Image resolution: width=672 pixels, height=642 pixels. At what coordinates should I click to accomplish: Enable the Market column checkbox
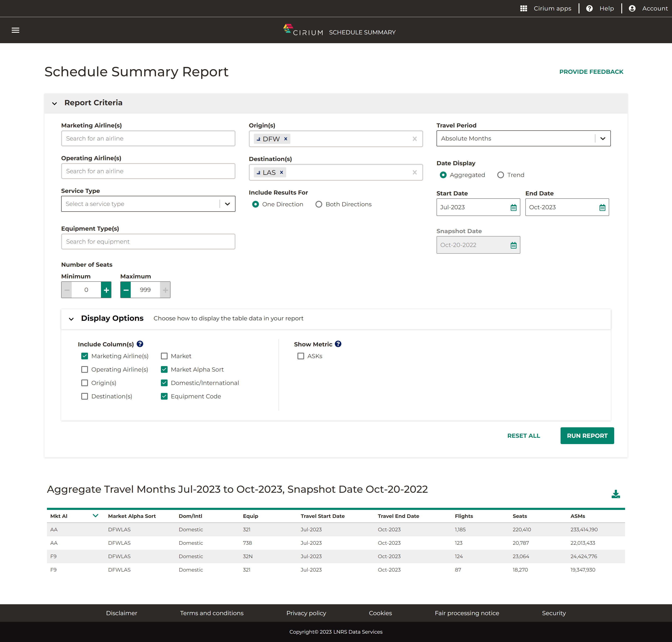point(164,356)
